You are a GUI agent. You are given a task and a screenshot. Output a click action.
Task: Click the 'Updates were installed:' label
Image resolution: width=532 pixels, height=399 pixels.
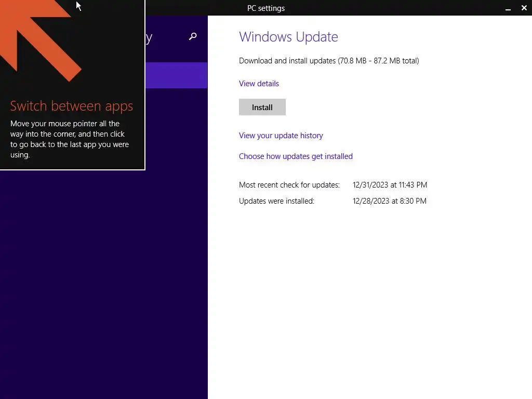pos(276,201)
